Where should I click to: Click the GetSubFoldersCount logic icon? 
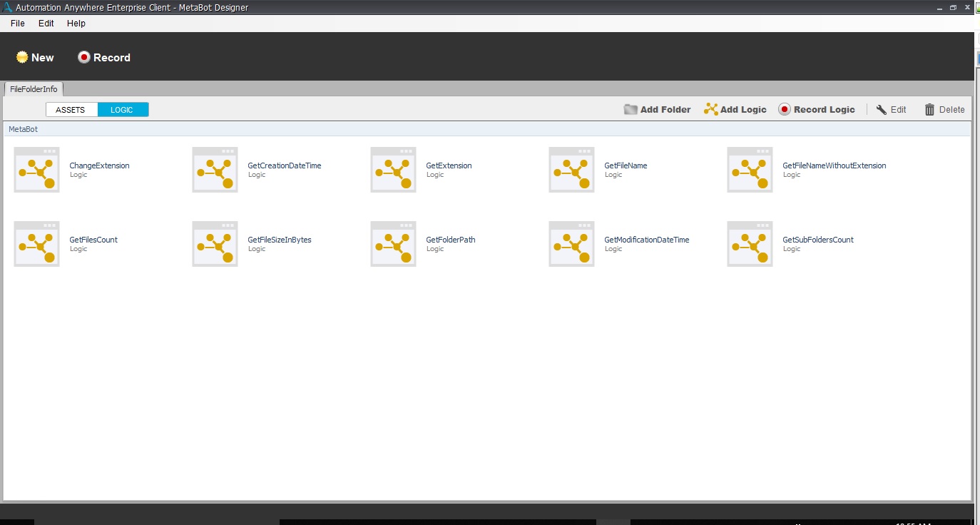click(x=750, y=244)
